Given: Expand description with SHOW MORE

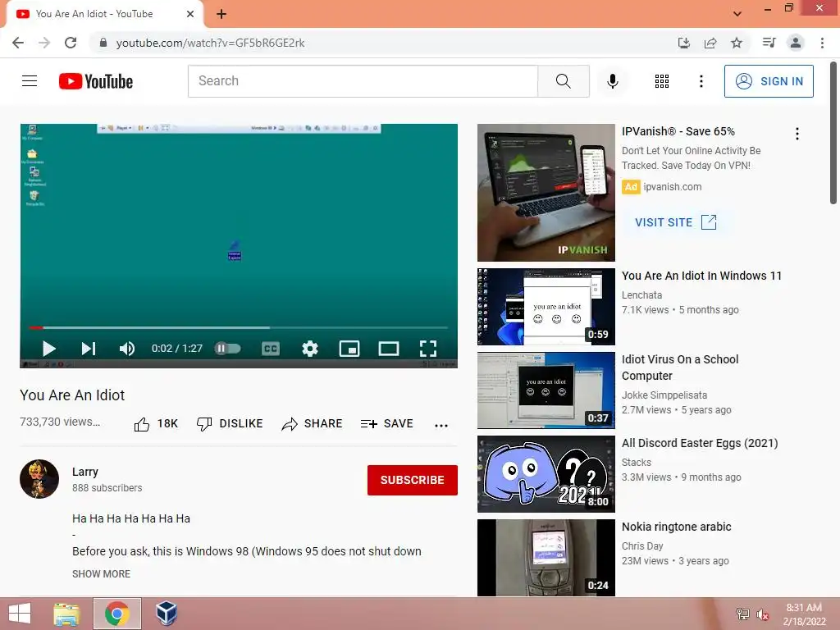Looking at the screenshot, I should (101, 573).
